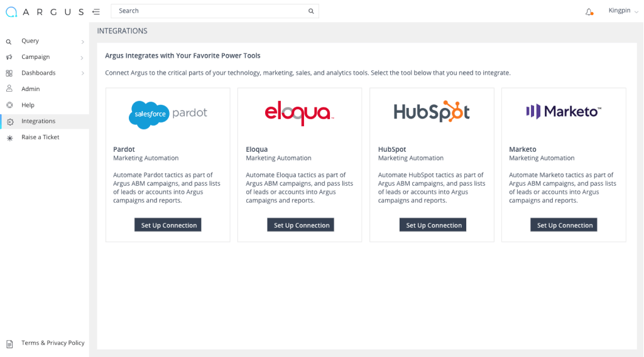Image resolution: width=644 pixels, height=357 pixels.
Task: Click the search magnifier icon in search bar
Action: [311, 11]
